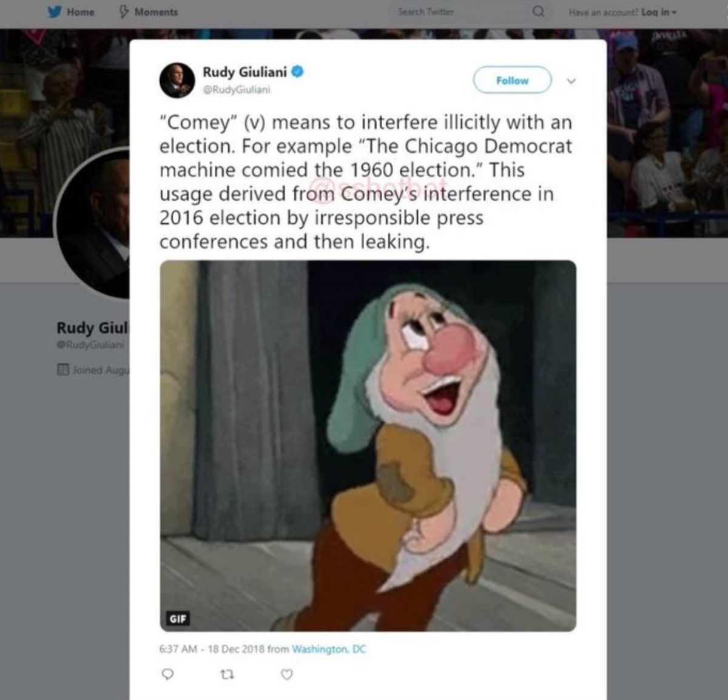Expand the Log in dropdown
Image resolution: width=728 pixels, height=700 pixels.
[658, 12]
